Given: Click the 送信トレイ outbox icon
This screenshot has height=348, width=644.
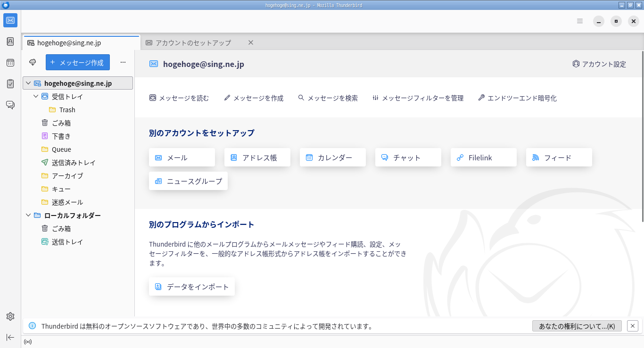Looking at the screenshot, I should click(x=45, y=242).
